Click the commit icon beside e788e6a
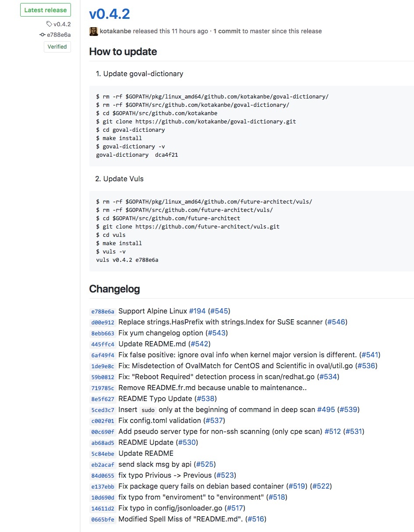414x532 pixels. 42,35
